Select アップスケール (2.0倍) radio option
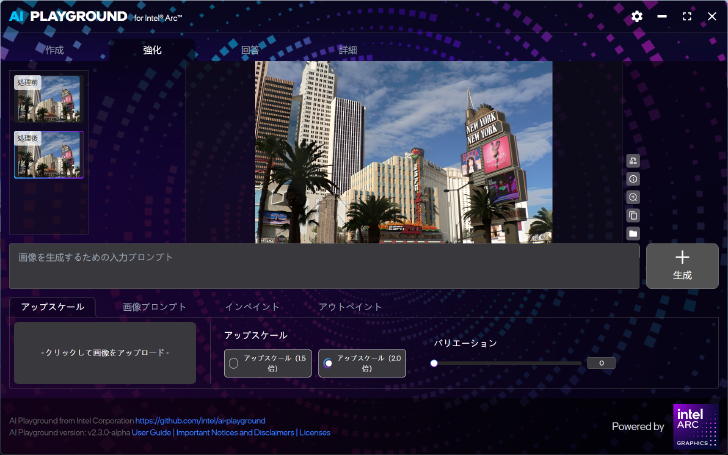Viewport: 728px width, 455px height. click(362, 363)
